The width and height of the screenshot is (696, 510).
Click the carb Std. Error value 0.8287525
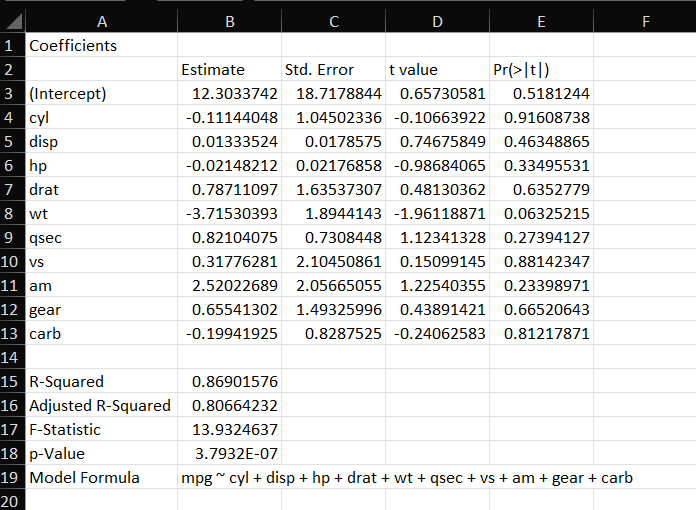[x=338, y=333]
